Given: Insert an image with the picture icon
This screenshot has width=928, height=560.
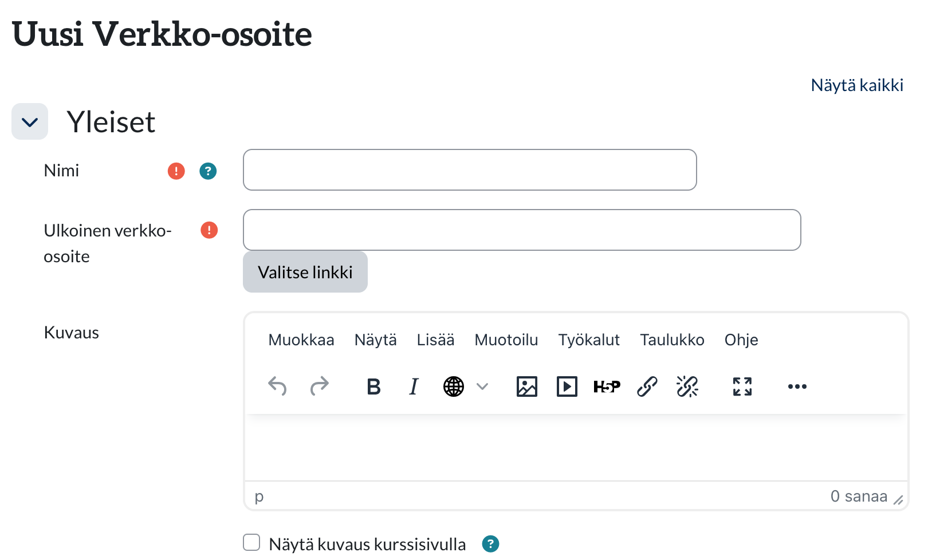Looking at the screenshot, I should (x=526, y=387).
